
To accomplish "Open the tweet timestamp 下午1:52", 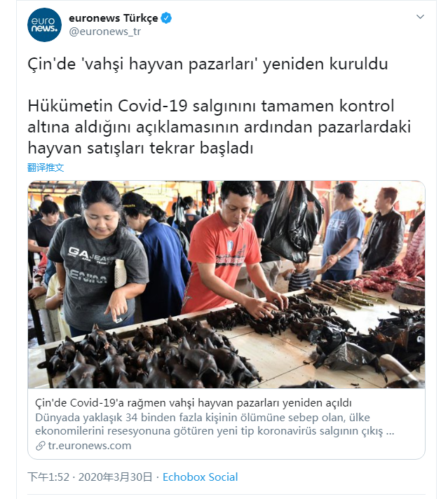I will click(x=48, y=477).
